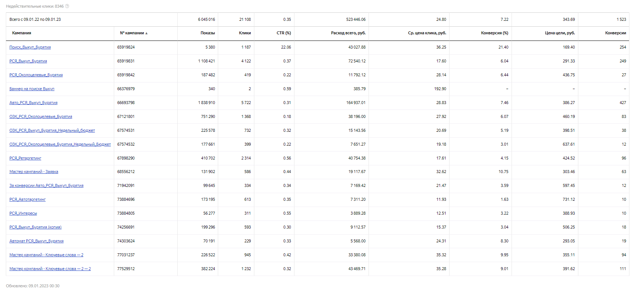
Task: Open the РСЯ_Интересы campaign link
Action: tap(23, 213)
